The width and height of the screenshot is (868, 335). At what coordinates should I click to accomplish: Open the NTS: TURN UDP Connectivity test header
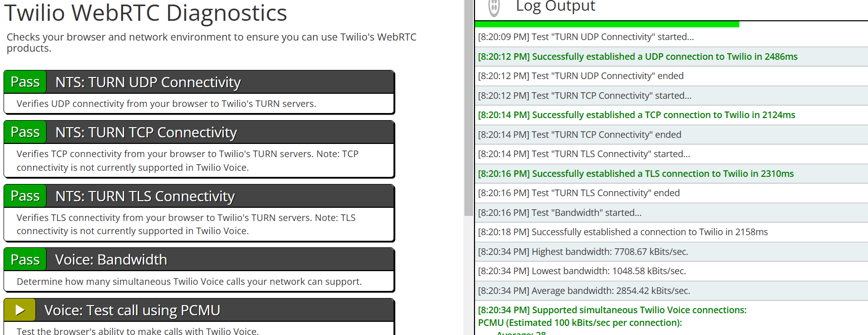coord(199,82)
